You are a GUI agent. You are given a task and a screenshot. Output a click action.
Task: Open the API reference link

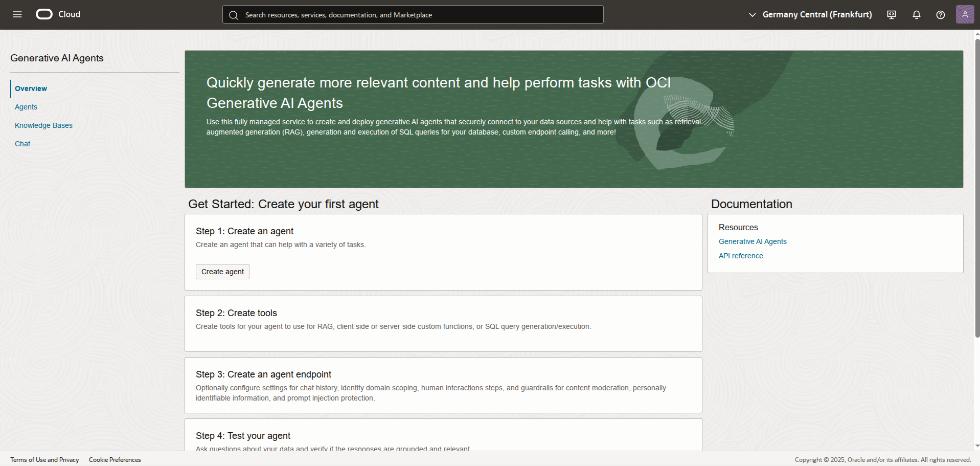pos(741,256)
